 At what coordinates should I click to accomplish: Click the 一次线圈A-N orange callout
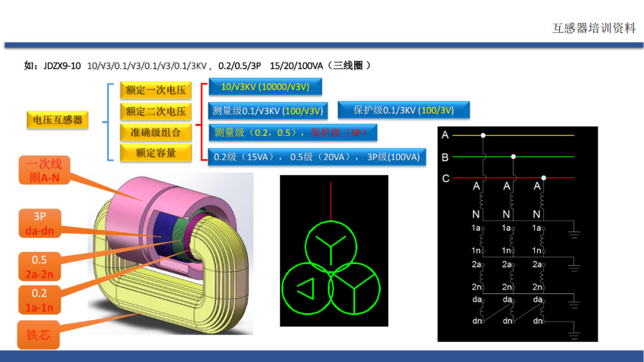(42, 170)
